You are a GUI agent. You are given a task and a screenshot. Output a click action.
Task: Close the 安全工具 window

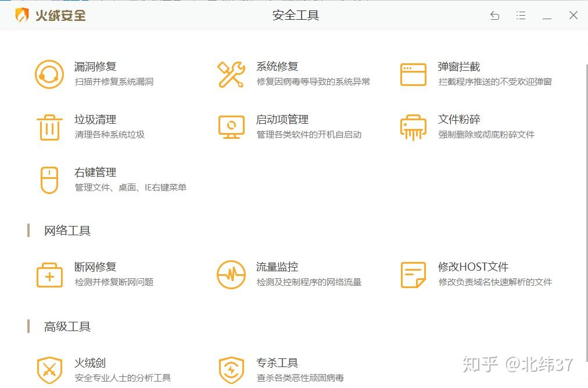point(573,15)
